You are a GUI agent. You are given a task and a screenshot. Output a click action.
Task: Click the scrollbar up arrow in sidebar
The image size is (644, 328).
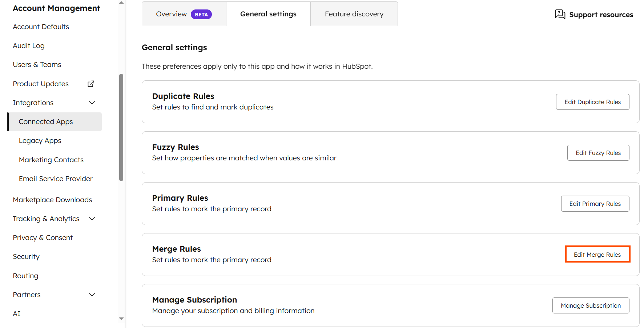pos(121,3)
